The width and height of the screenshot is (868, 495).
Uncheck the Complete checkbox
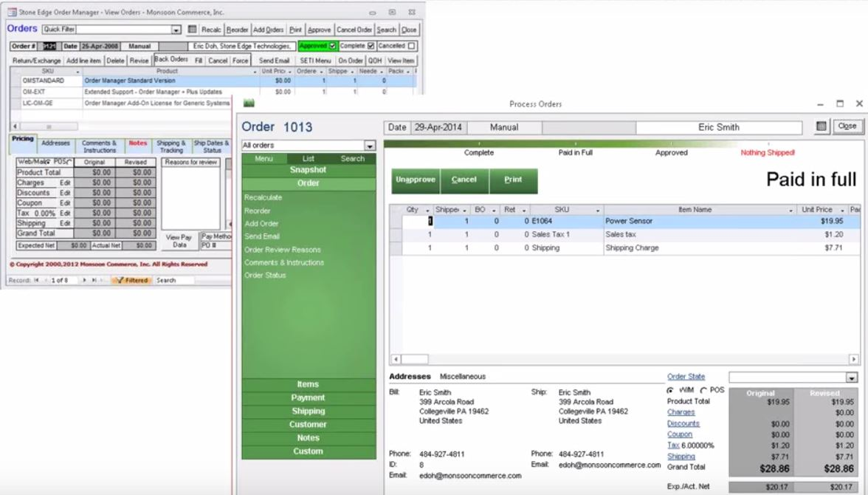click(x=371, y=46)
